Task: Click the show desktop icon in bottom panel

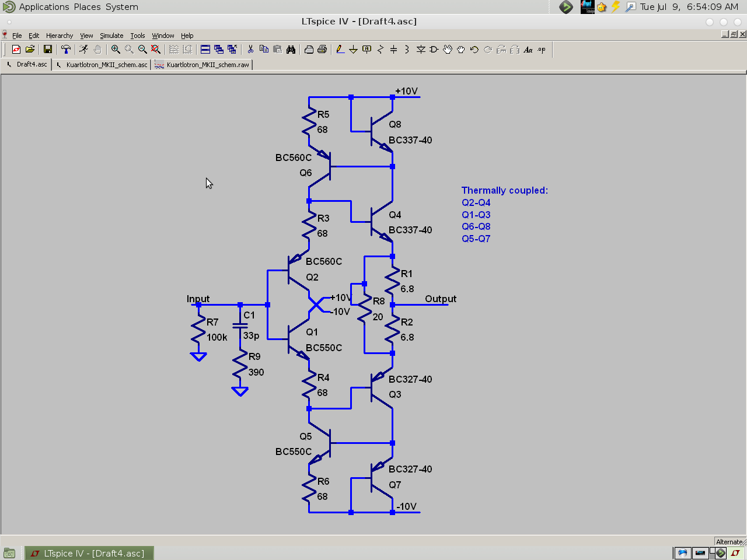Action: [x=9, y=553]
